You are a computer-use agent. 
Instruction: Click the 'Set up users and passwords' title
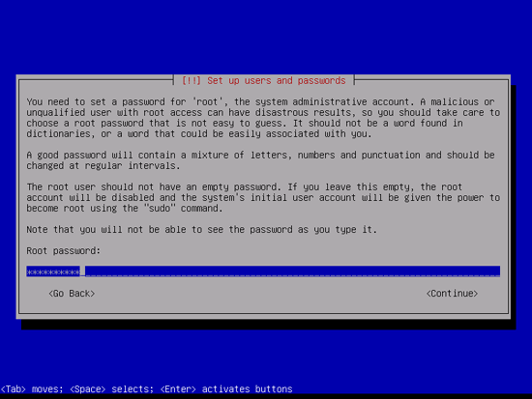click(x=277, y=81)
